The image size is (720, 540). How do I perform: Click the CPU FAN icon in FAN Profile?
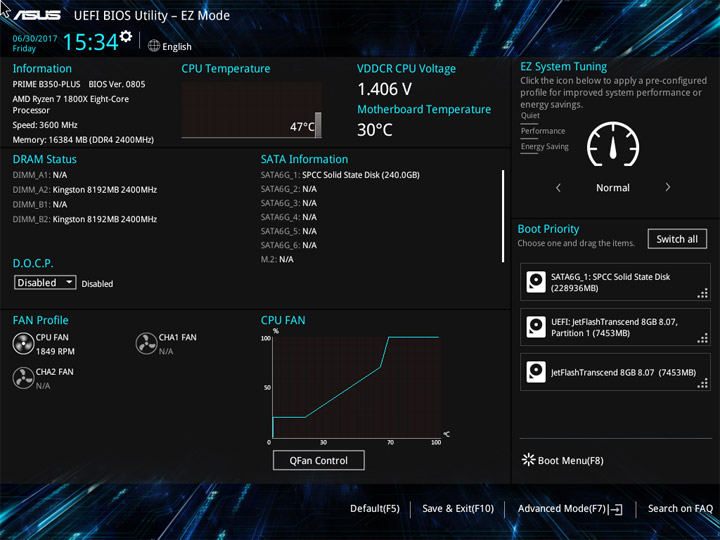point(23,343)
